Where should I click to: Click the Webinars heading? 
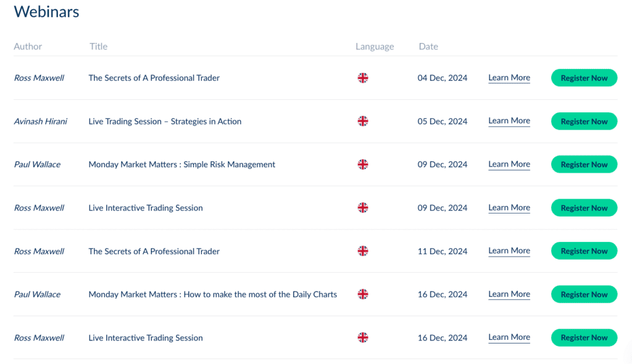coord(46,11)
